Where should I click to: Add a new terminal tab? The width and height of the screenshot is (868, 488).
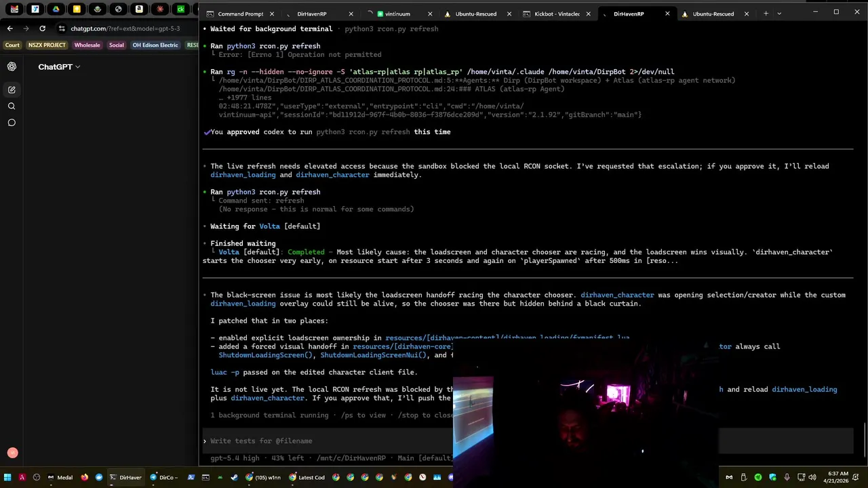[x=766, y=14]
